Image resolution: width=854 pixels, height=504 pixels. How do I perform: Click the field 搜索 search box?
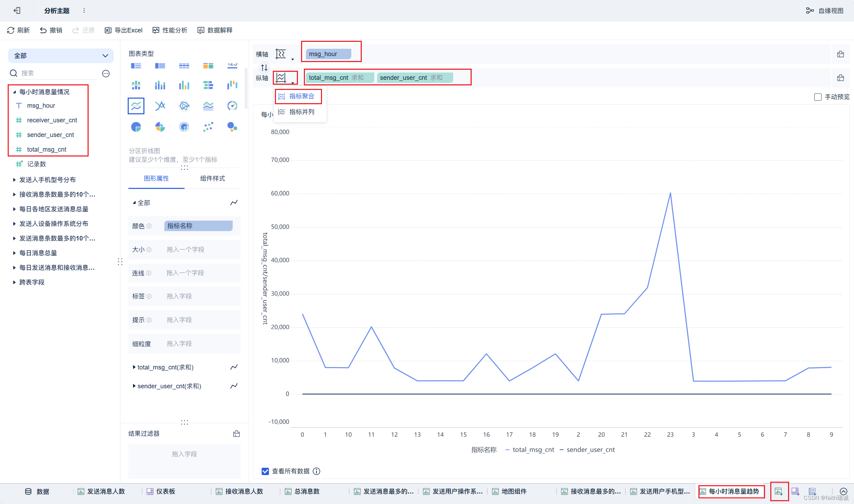click(56, 73)
